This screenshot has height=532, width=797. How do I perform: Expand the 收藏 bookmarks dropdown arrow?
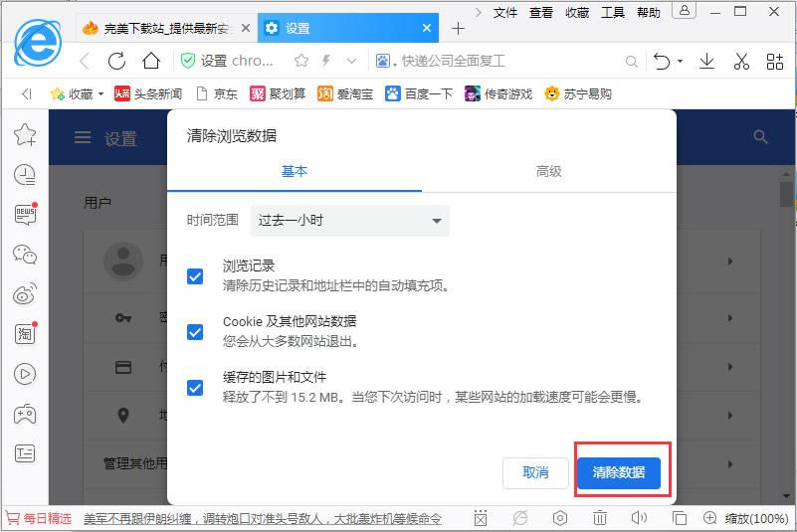[x=100, y=94]
